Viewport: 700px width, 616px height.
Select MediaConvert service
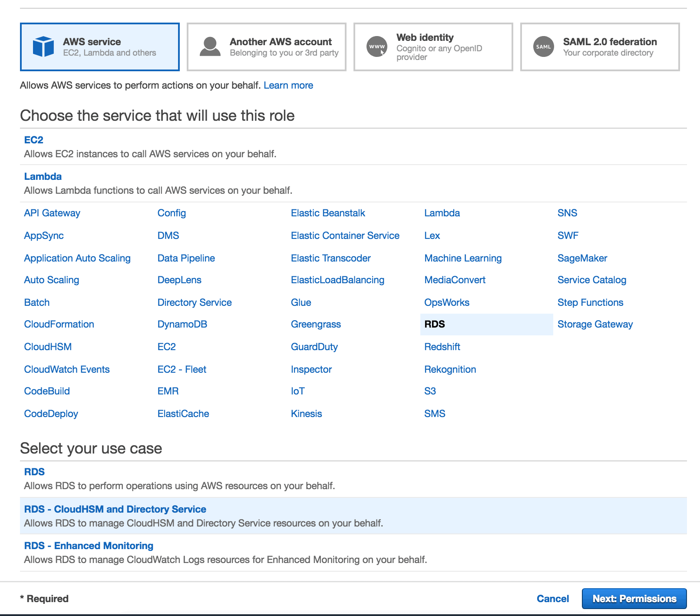(x=455, y=280)
